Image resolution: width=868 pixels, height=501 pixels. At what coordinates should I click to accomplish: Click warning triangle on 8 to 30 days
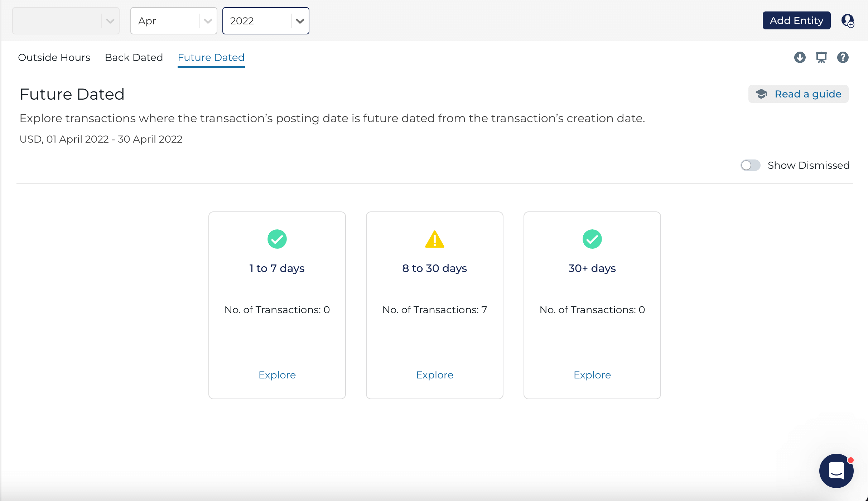coord(434,239)
